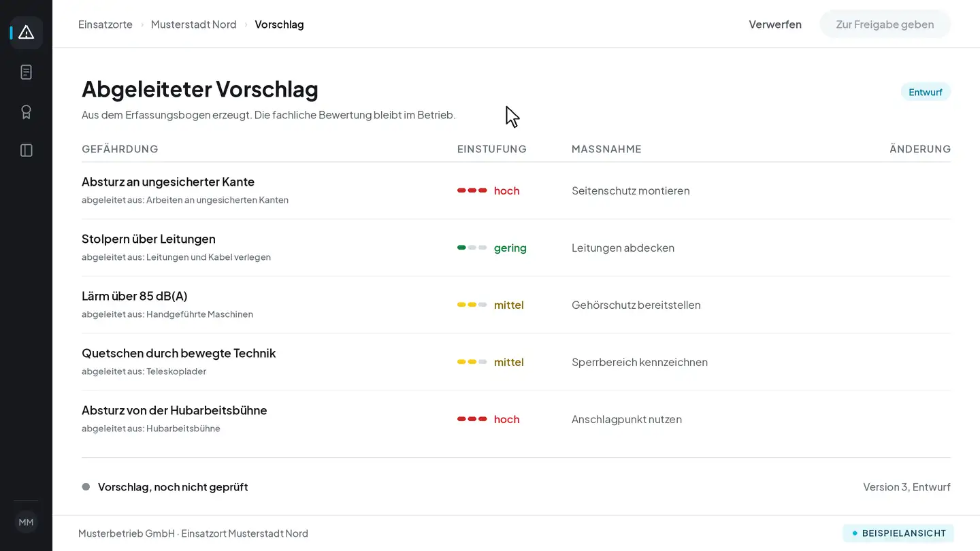The height and width of the screenshot is (551, 980).
Task: Click measure Sperrbereich kennzeichnen
Action: point(640,362)
